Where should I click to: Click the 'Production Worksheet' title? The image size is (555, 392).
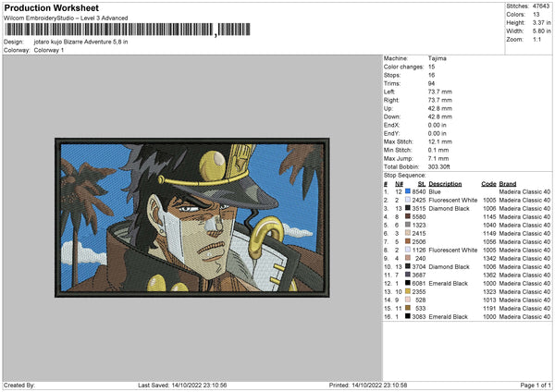click(x=52, y=7)
